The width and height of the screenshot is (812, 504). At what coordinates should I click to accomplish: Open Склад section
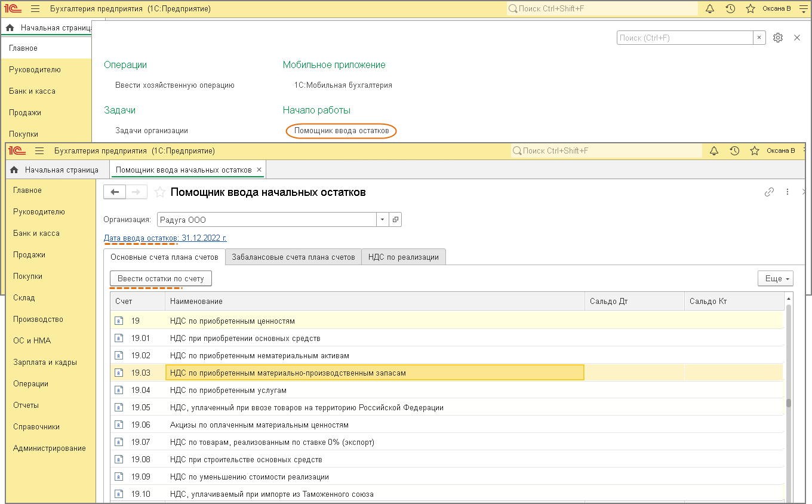coord(24,297)
